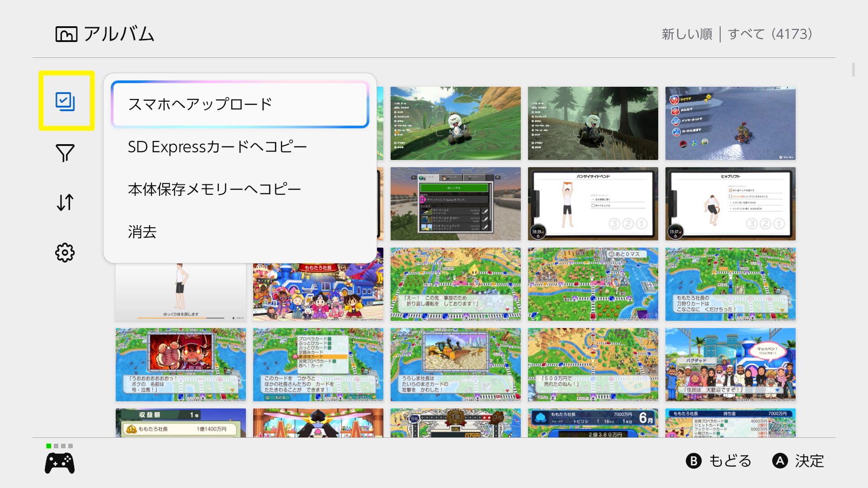Screen dimensions: 868x488
Task: Open Boo kart dark forest screenshot
Action: pos(593,123)
